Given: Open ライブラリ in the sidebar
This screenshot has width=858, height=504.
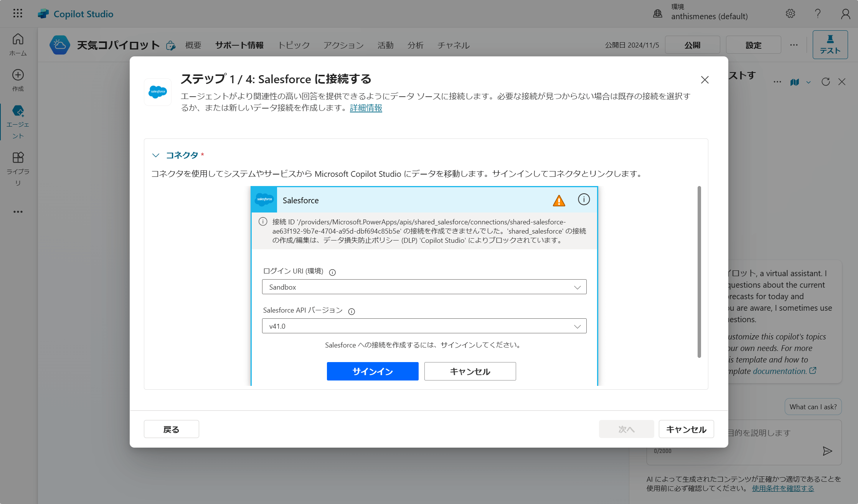Looking at the screenshot, I should coord(18,169).
